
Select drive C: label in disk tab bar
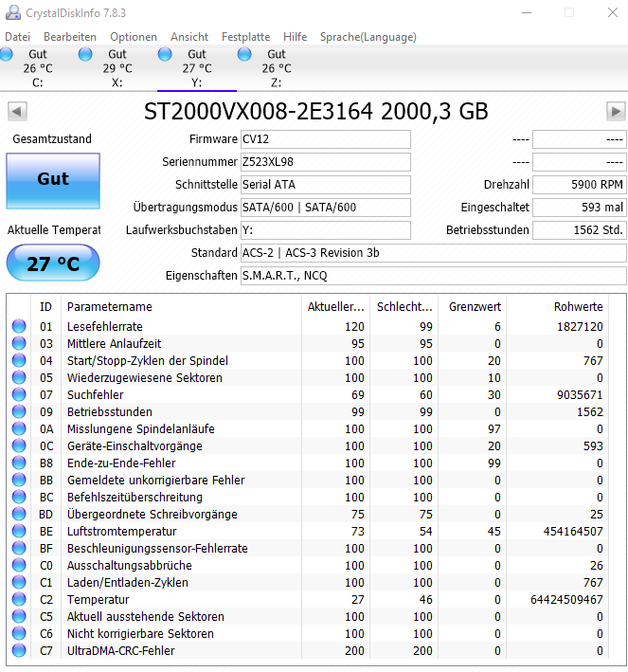point(38,82)
